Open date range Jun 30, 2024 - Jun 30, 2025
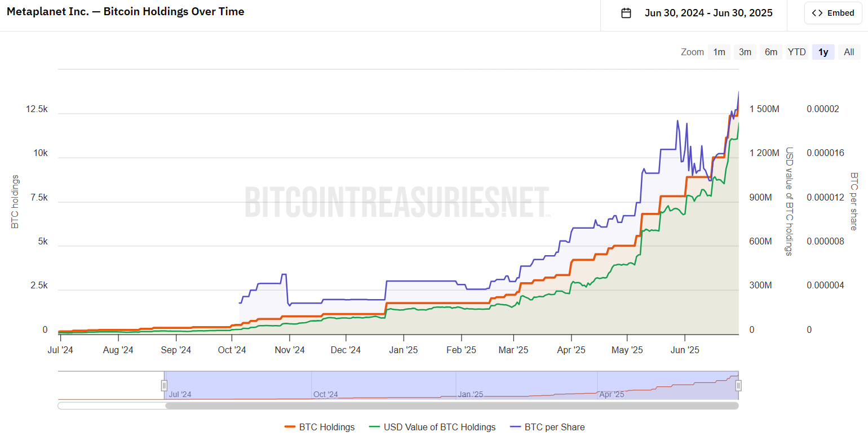The image size is (868, 441). [708, 13]
